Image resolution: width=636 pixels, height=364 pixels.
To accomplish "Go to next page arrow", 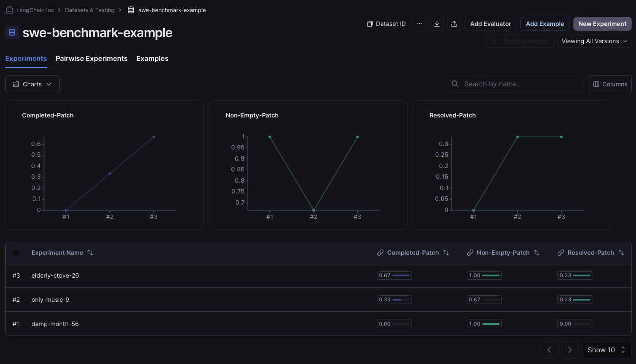I will [x=570, y=350].
